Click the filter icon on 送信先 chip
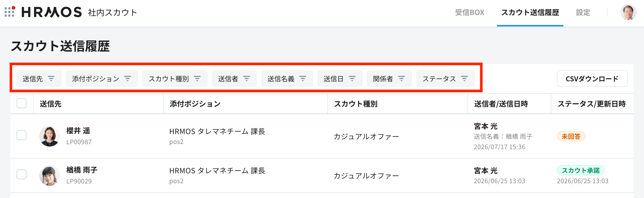 click(x=51, y=78)
